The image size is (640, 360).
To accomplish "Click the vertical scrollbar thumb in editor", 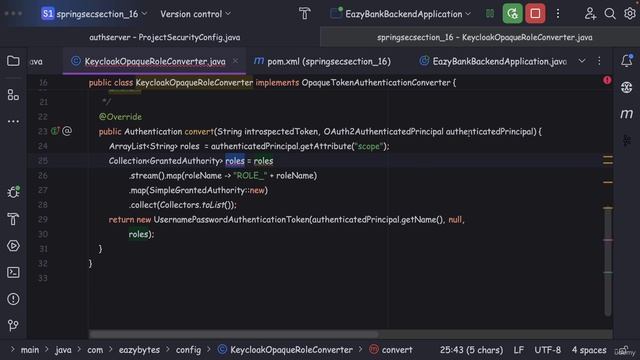I will tap(608, 261).
